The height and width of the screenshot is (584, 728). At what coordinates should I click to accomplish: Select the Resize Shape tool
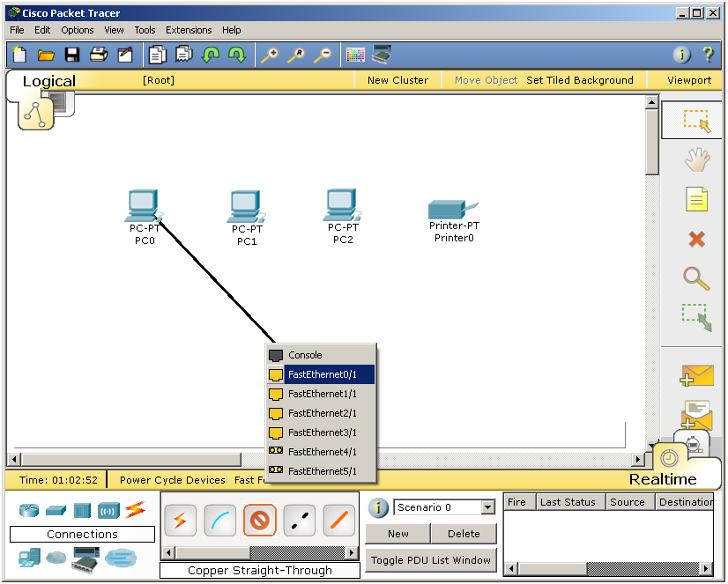click(x=696, y=318)
